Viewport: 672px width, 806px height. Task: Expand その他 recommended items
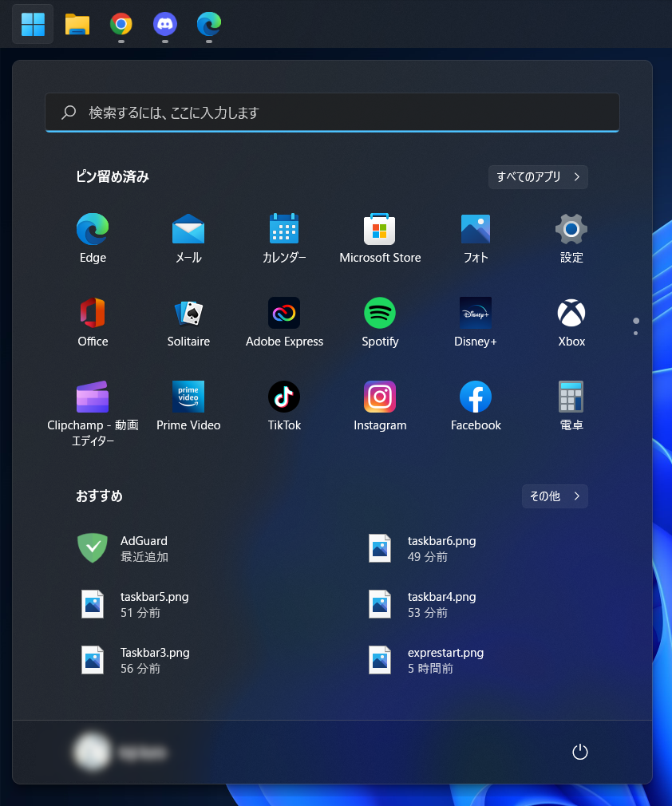[554, 496]
